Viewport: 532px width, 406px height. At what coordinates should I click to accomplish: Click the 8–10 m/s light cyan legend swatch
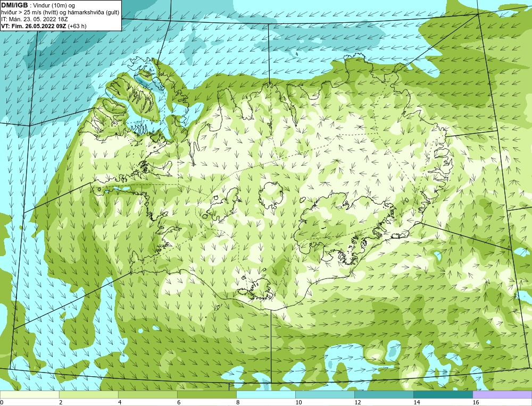[265, 395]
